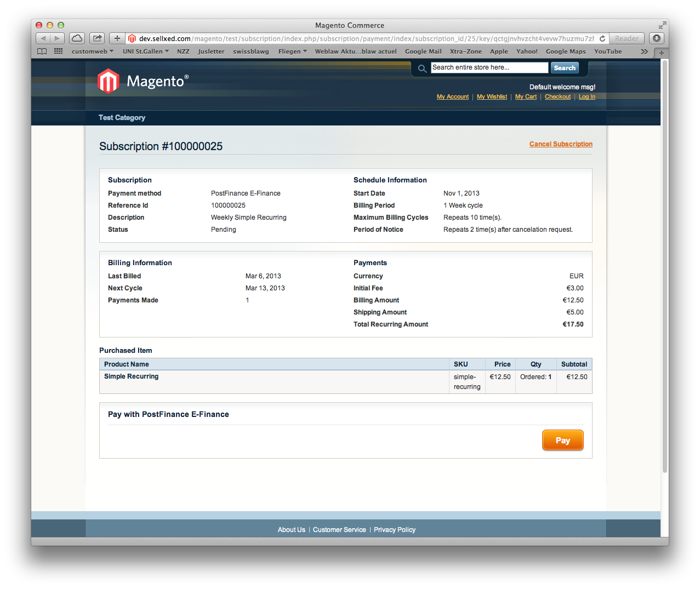Open the Reading List book icon

(42, 52)
